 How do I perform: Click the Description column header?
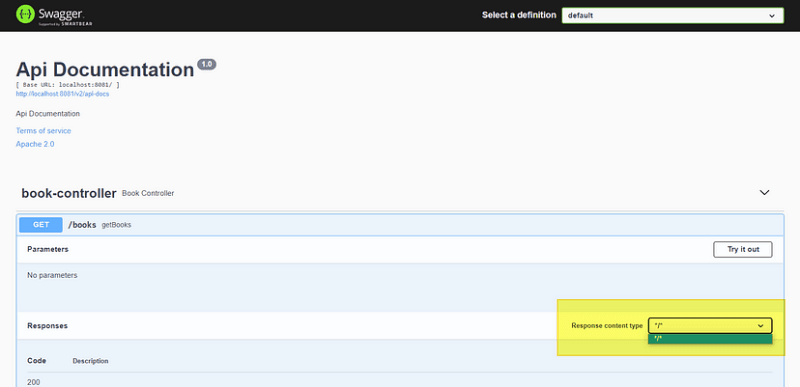click(x=90, y=361)
